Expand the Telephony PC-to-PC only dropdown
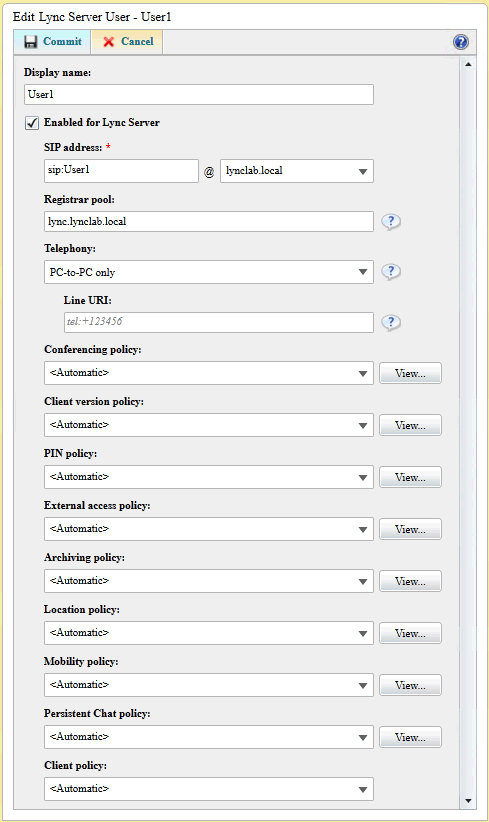The height and width of the screenshot is (822, 489). [209, 272]
